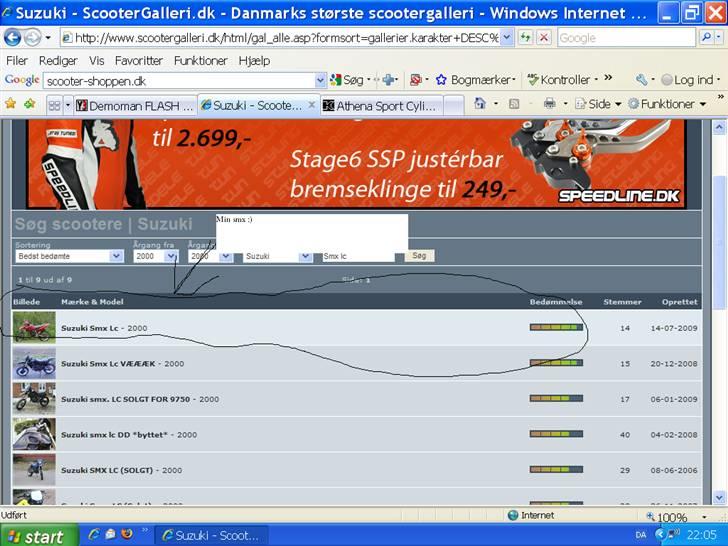Click the Print icon in command bar
The height and width of the screenshot is (546, 728).
pyautogui.click(x=549, y=104)
